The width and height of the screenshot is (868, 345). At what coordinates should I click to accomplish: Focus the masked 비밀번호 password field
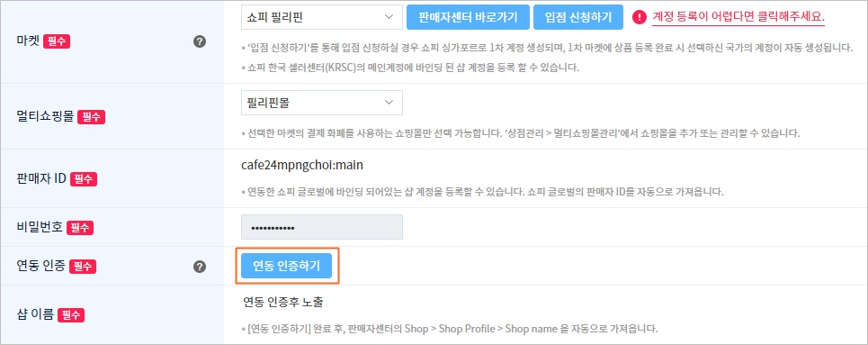(322, 227)
